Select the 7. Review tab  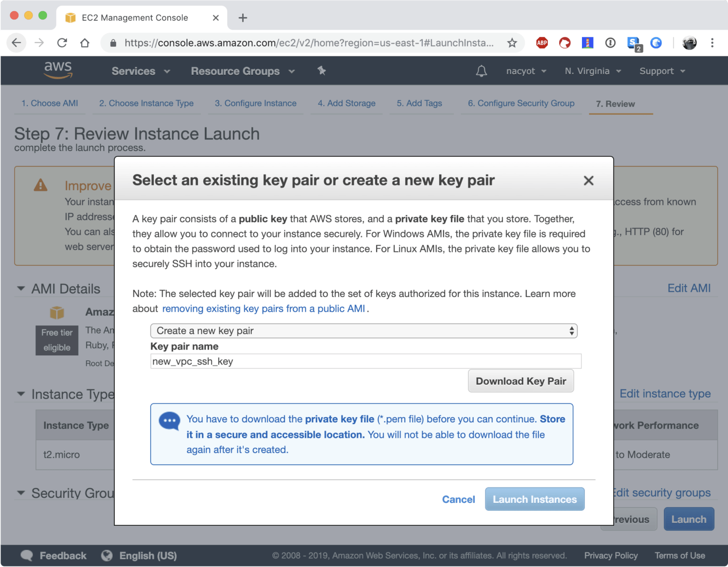pos(615,104)
